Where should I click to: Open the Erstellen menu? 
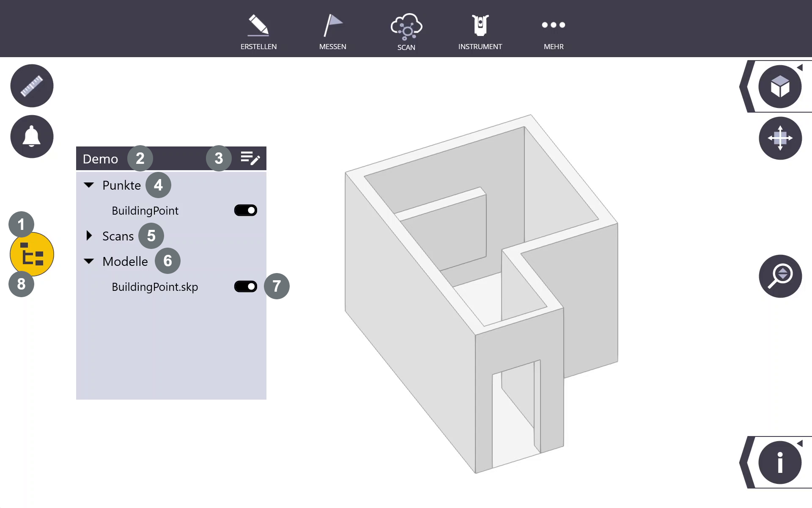tap(258, 32)
